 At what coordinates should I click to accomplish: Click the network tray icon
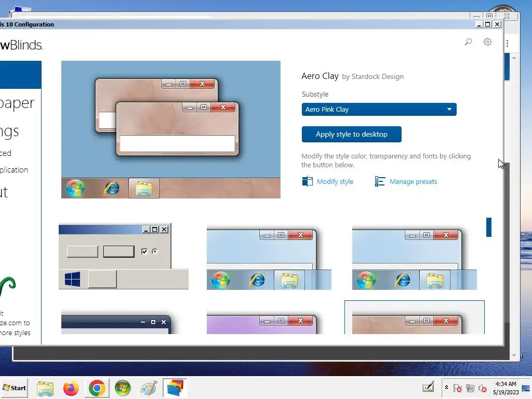coord(470,388)
